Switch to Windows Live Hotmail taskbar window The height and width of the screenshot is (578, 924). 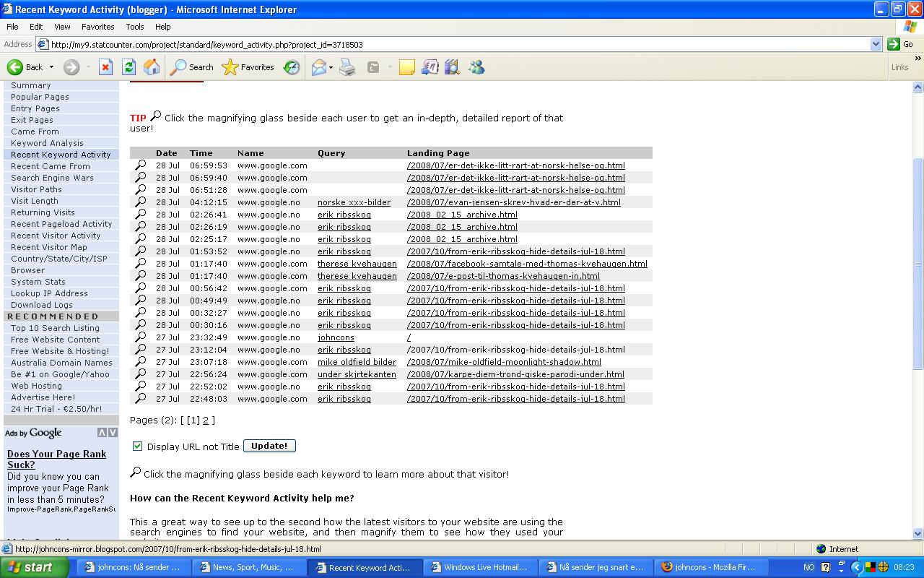(479, 567)
